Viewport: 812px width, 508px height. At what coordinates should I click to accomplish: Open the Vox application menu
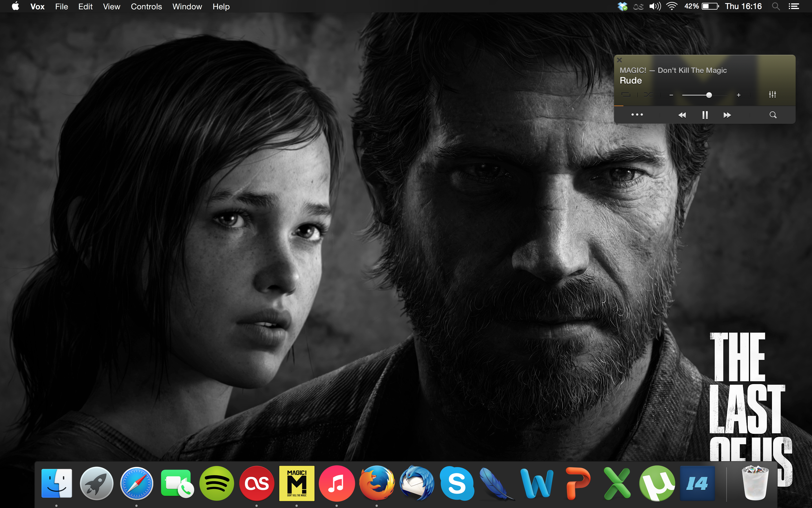tap(37, 6)
